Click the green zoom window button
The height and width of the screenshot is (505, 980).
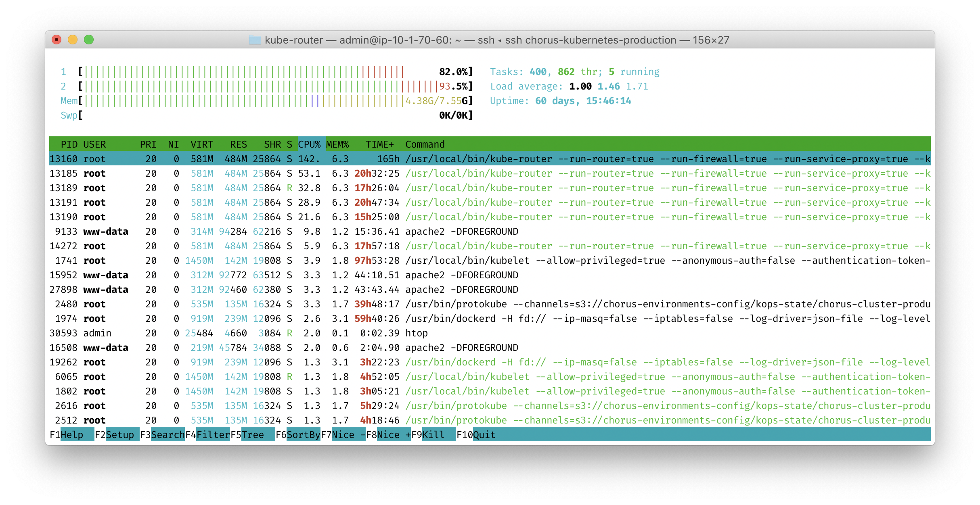click(89, 40)
